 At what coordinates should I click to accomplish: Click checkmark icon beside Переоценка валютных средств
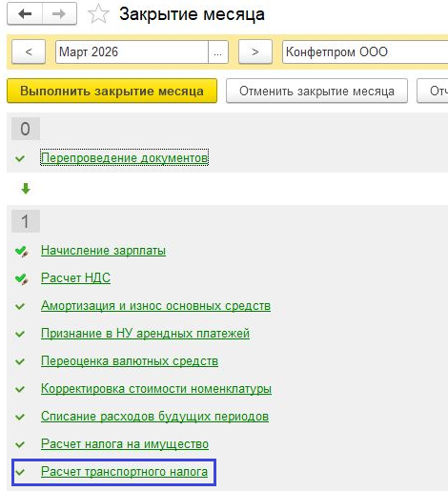(20, 361)
